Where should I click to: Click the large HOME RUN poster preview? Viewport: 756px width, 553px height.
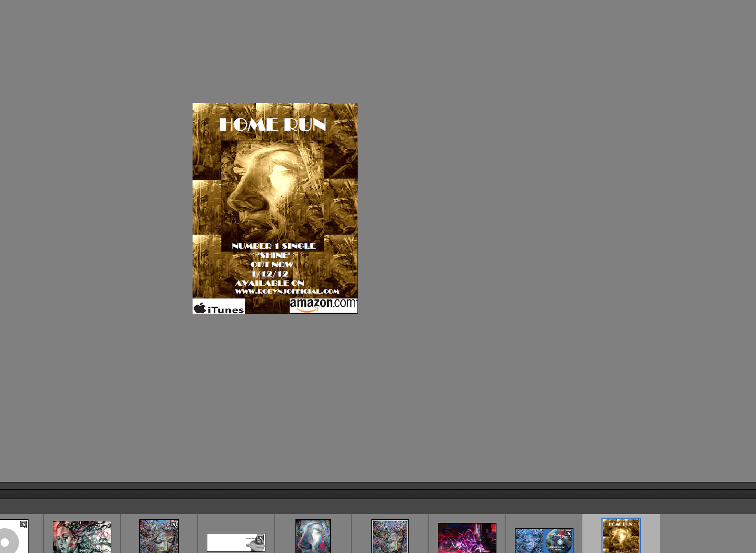[x=275, y=208]
